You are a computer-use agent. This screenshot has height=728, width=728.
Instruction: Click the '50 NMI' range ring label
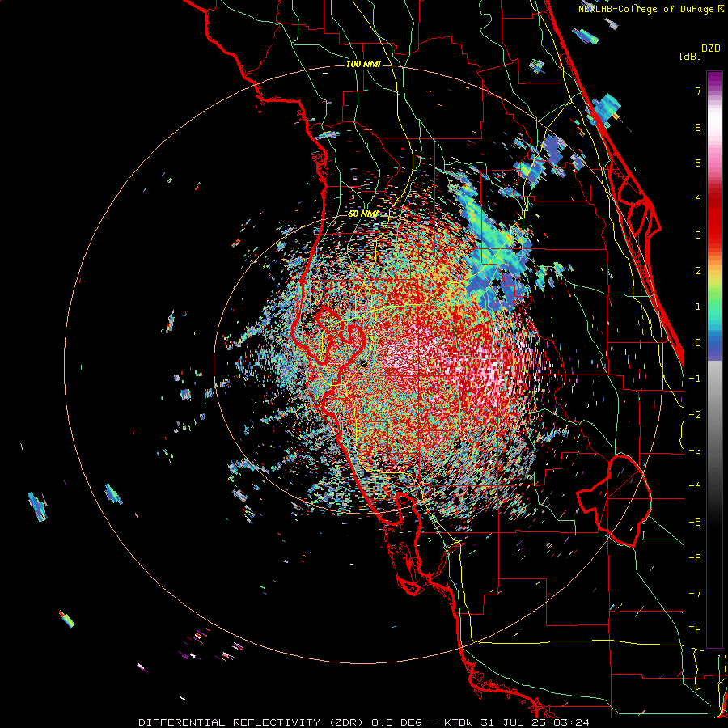[363, 214]
